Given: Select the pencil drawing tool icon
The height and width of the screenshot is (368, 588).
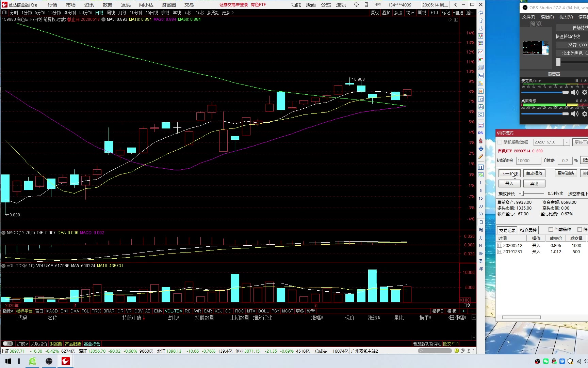Looking at the screenshot, I should click(x=480, y=157).
